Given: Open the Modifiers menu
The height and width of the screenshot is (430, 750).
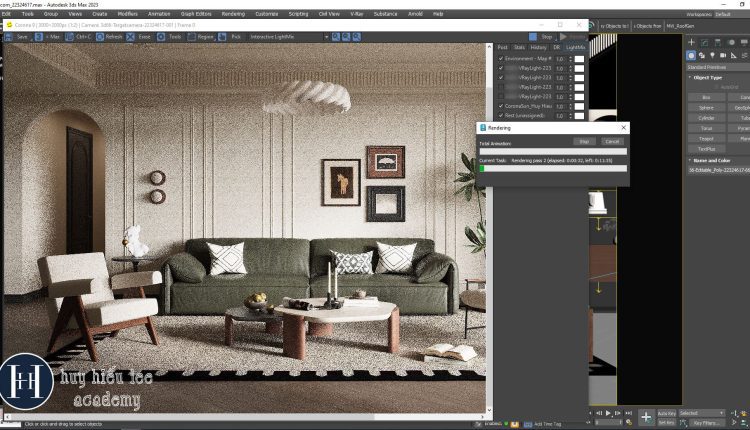Looking at the screenshot, I should coord(127,14).
